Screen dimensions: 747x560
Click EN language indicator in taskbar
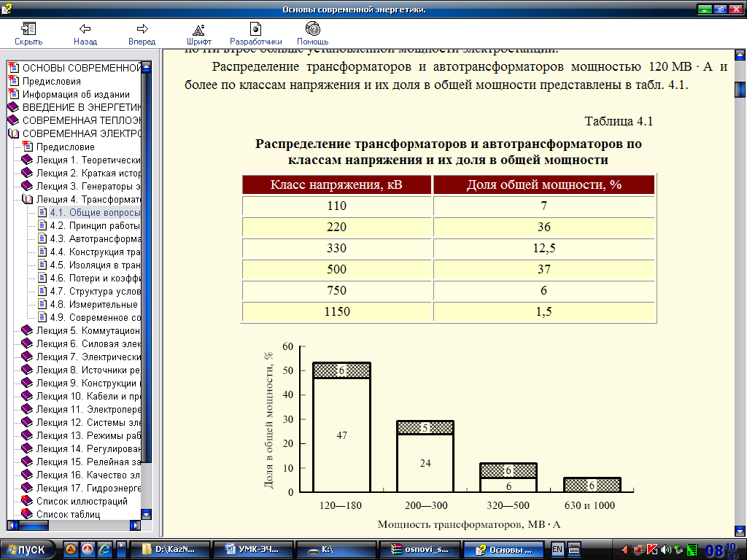(557, 549)
